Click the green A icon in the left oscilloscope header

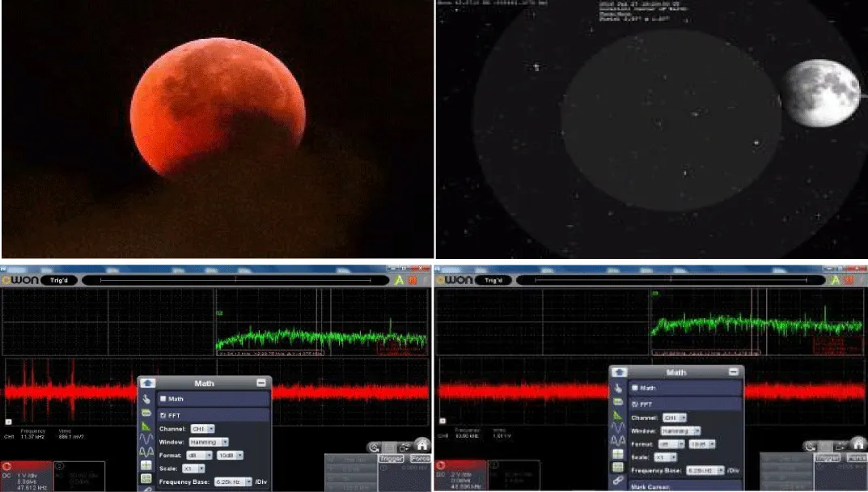click(398, 279)
